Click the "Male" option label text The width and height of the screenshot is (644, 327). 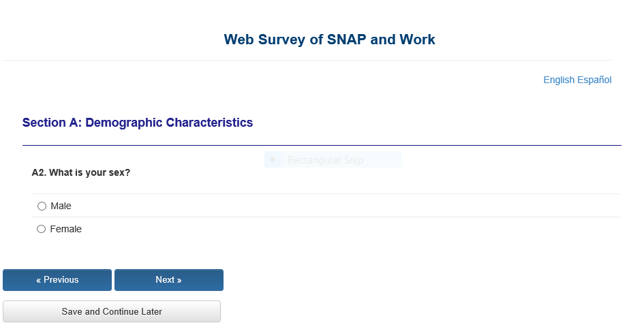[61, 206]
